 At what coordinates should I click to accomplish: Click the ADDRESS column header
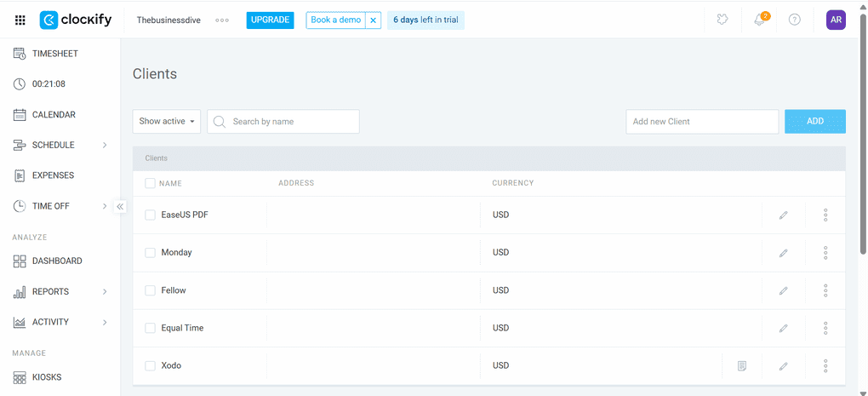pos(296,183)
